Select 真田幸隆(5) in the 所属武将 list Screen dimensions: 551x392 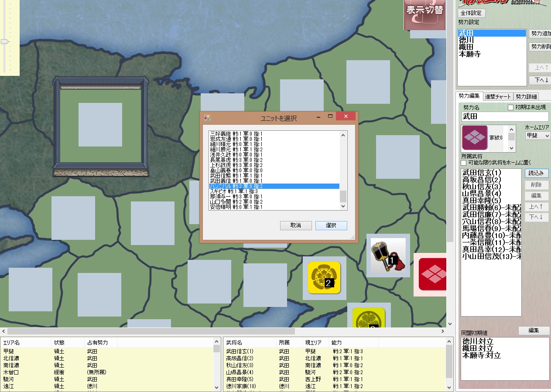coord(491,201)
